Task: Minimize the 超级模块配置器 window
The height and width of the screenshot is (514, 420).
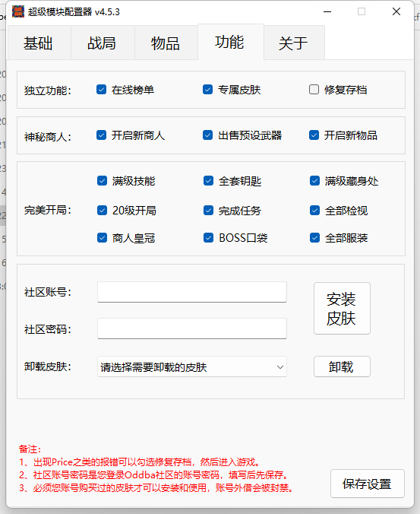Action: pos(327,12)
